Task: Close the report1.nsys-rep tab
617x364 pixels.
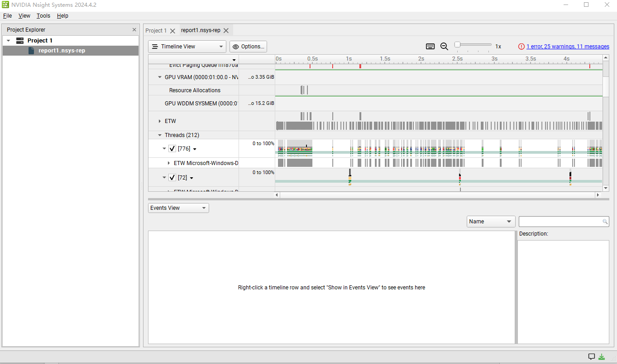Action: [x=226, y=31]
